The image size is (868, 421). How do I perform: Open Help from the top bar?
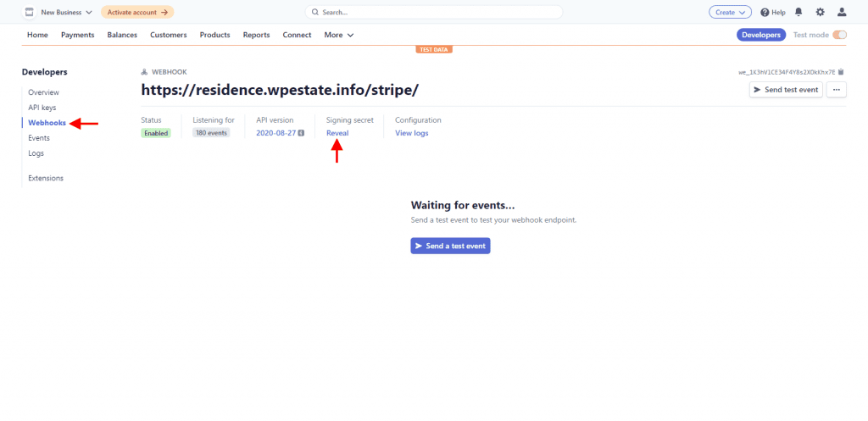coord(773,12)
